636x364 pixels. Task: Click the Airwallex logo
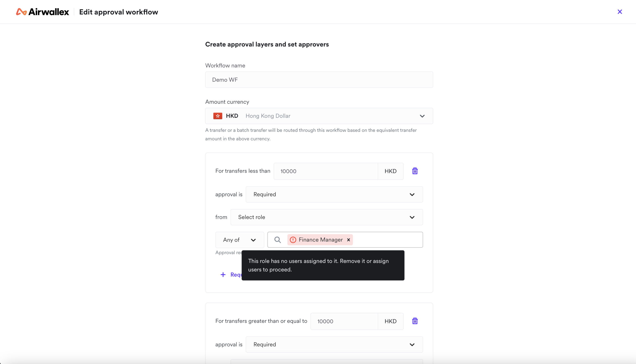pyautogui.click(x=42, y=12)
